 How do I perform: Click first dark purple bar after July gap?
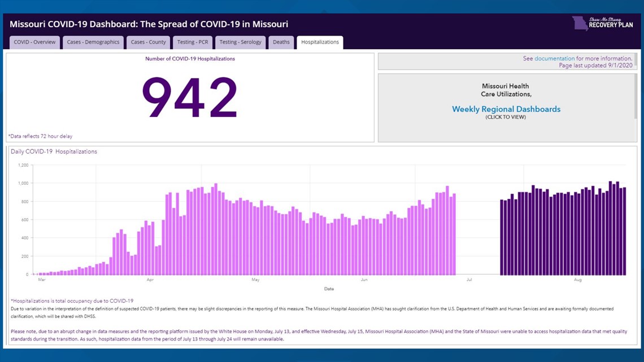coord(502,237)
